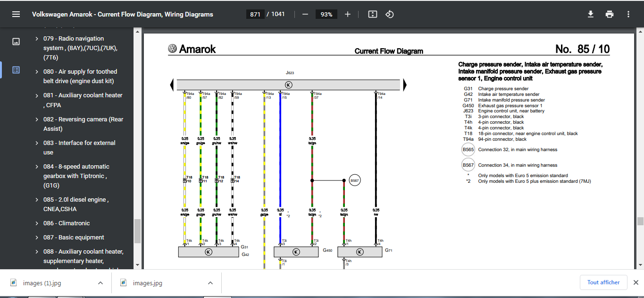This screenshot has width=644, height=298.
Task: Click the document title Volkswagen Amarok text
Action: pos(123,14)
